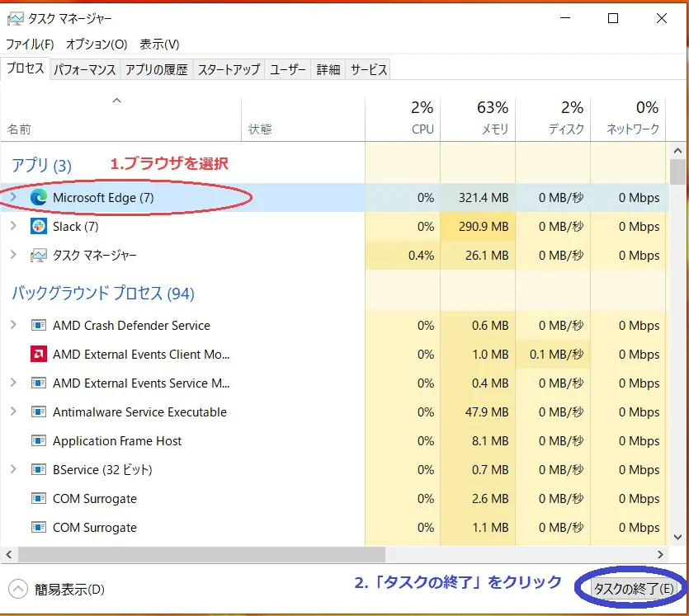
Task: Switch to the ユーザー tab
Action: pos(288,70)
